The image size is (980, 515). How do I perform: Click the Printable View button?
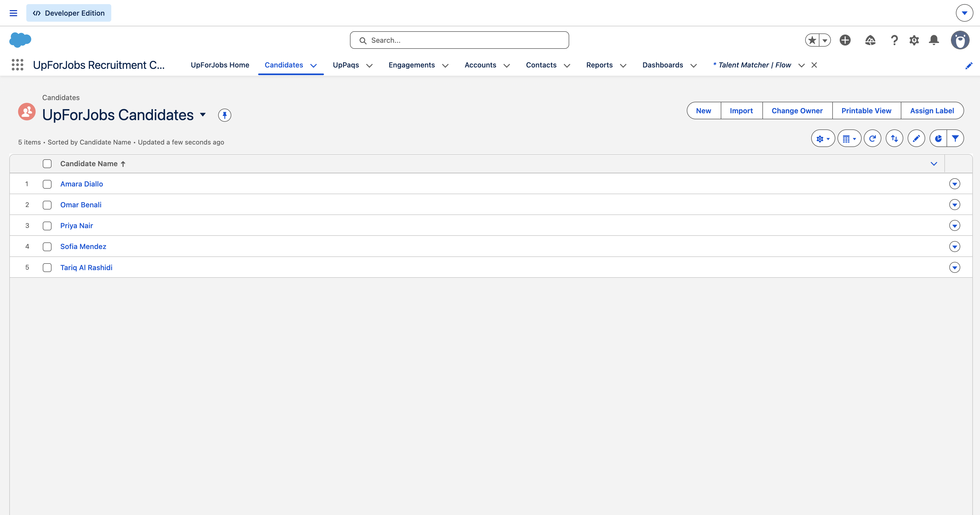pyautogui.click(x=866, y=111)
